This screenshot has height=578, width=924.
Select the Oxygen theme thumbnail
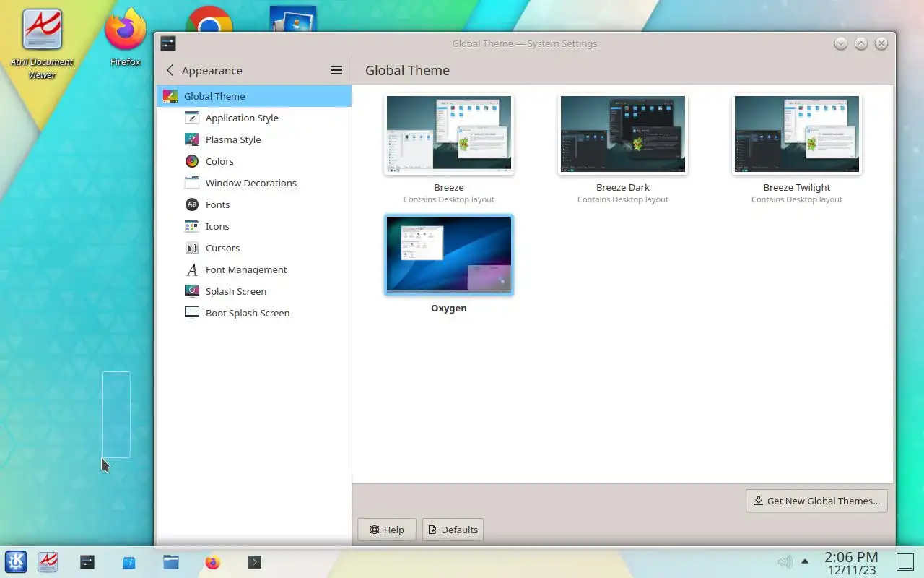(449, 254)
